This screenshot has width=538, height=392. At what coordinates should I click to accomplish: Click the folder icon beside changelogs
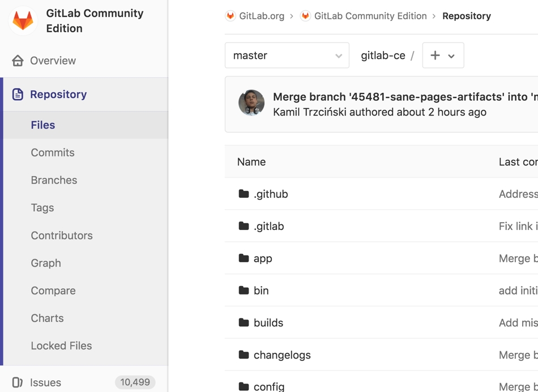pos(245,355)
